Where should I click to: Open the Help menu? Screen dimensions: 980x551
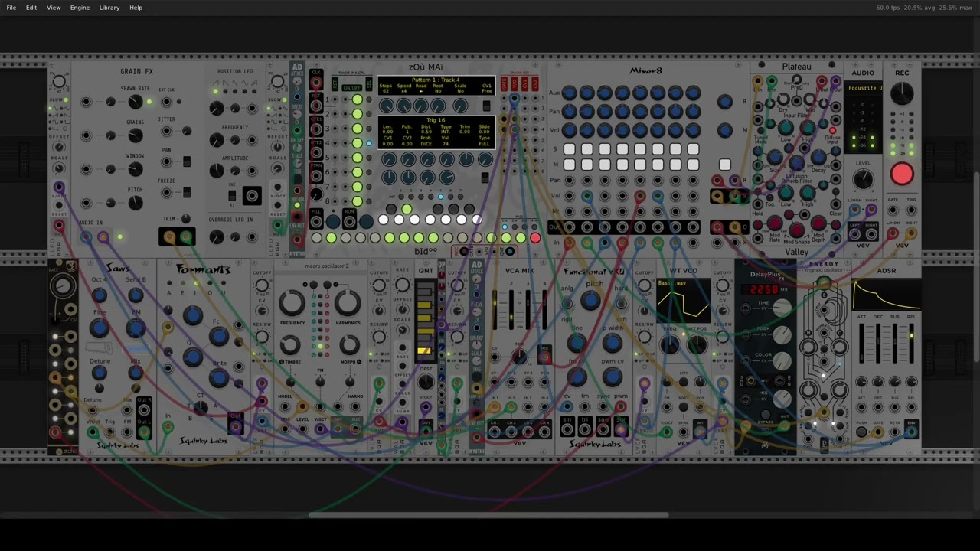(136, 8)
